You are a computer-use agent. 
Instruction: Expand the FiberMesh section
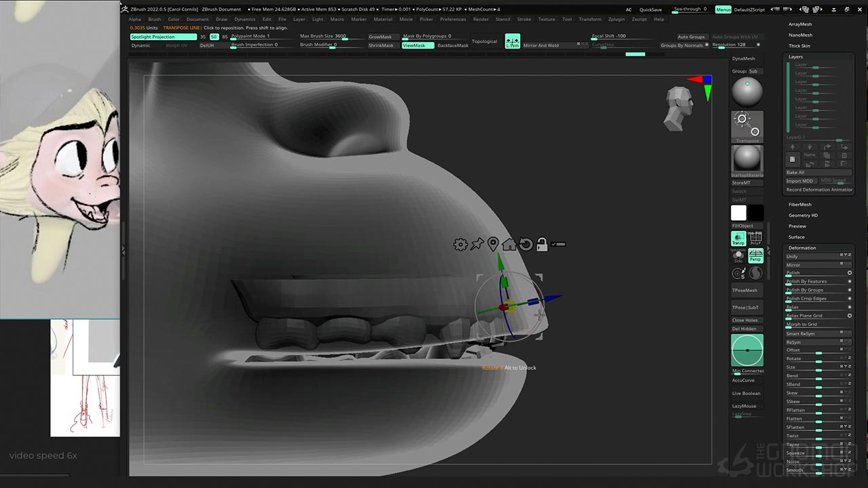click(800, 204)
